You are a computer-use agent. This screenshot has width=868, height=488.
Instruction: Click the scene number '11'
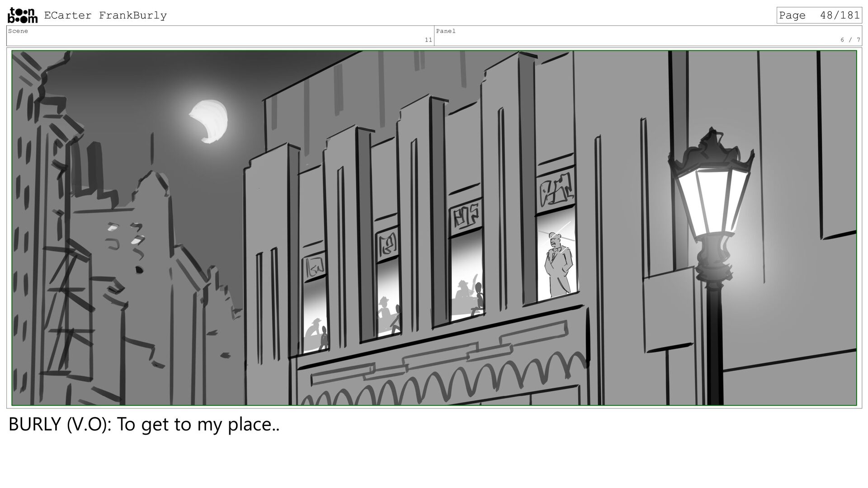tap(428, 40)
